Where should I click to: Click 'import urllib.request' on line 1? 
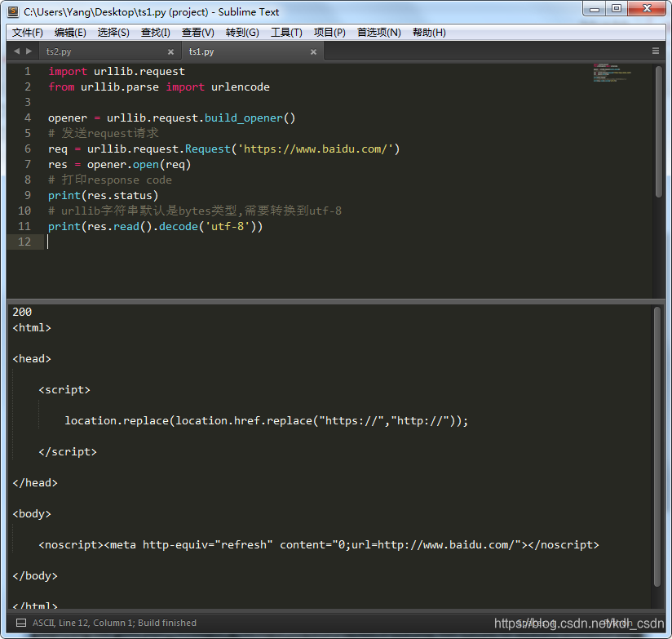tap(117, 72)
